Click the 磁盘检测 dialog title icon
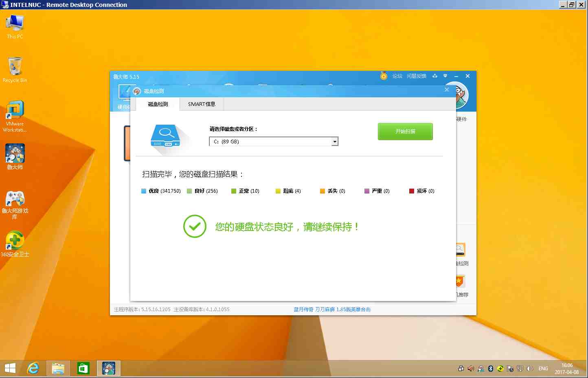The height and width of the screenshot is (378, 588). point(137,91)
